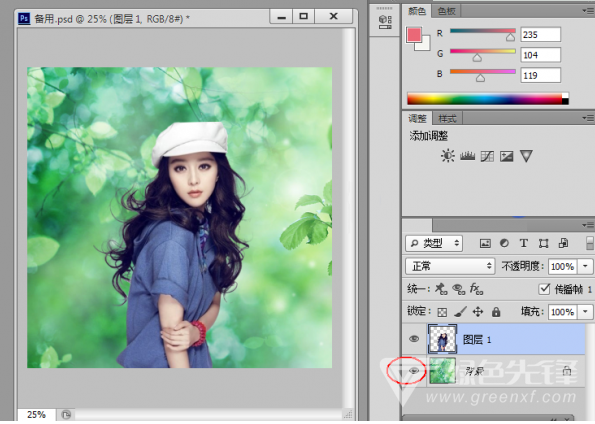Viewport: 595px width, 424px height.
Task: Open the 不透明度 opacity dropdown arrow
Action: [x=585, y=266]
